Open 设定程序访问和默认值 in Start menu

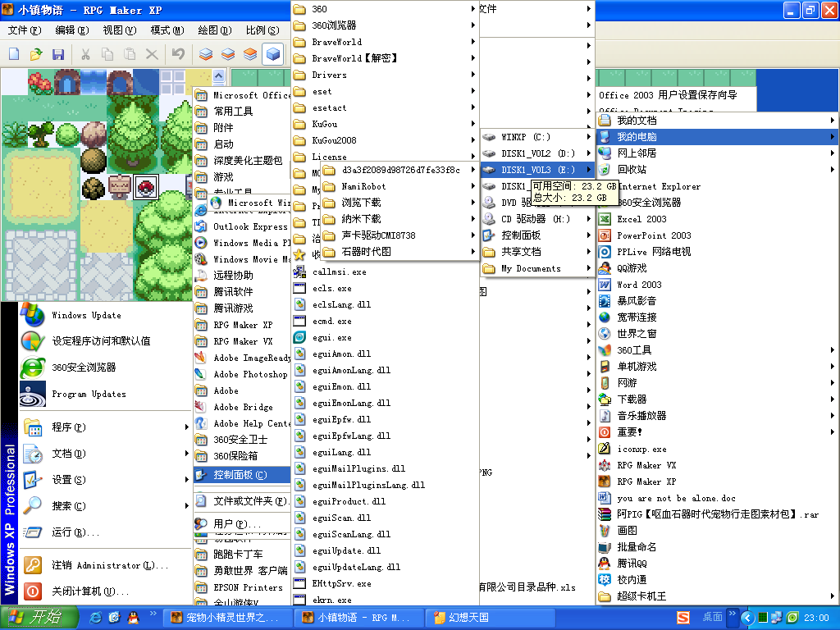[x=106, y=341]
